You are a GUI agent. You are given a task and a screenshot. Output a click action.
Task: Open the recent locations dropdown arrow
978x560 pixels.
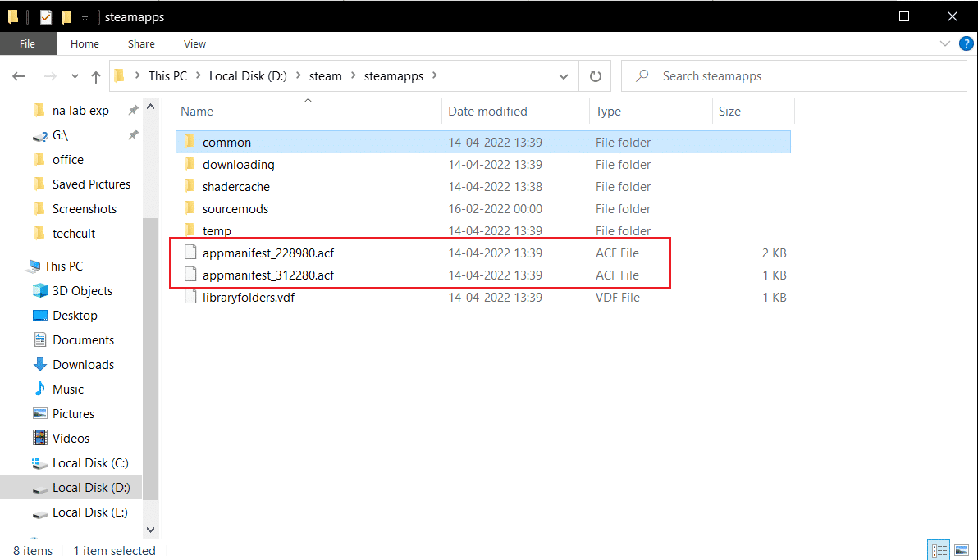75,76
